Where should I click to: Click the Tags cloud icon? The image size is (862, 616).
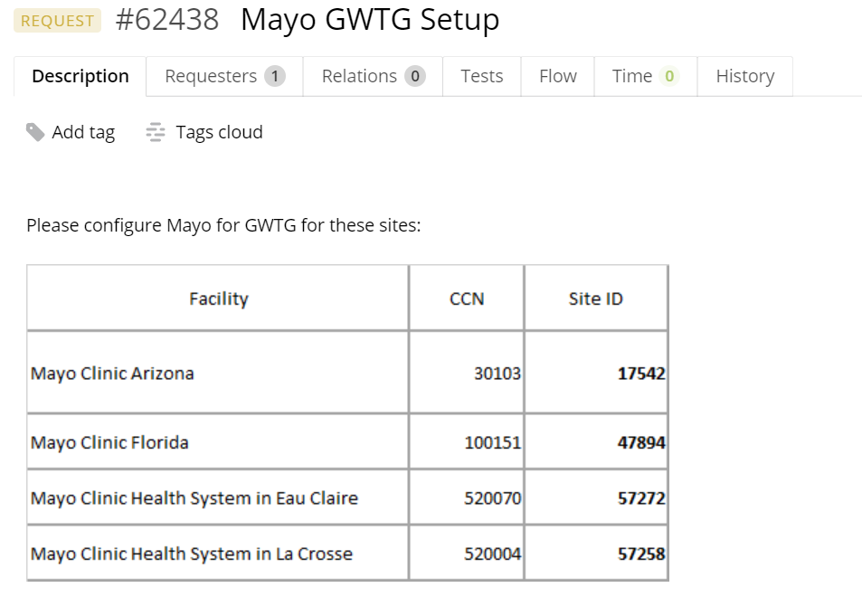[x=156, y=133]
